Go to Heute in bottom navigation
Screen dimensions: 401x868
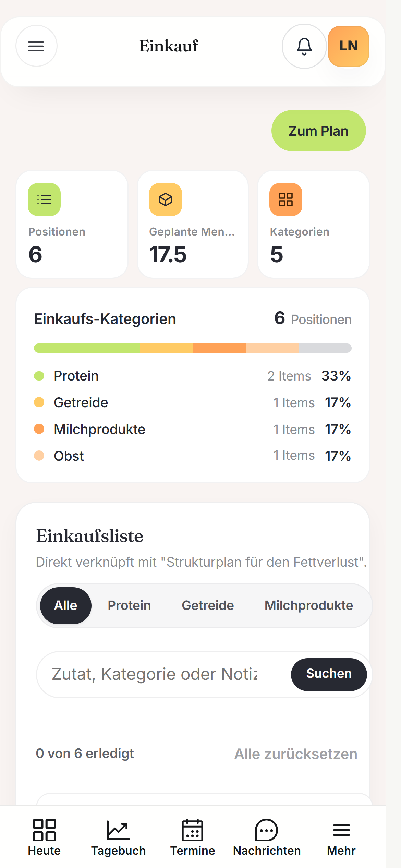pyautogui.click(x=44, y=837)
